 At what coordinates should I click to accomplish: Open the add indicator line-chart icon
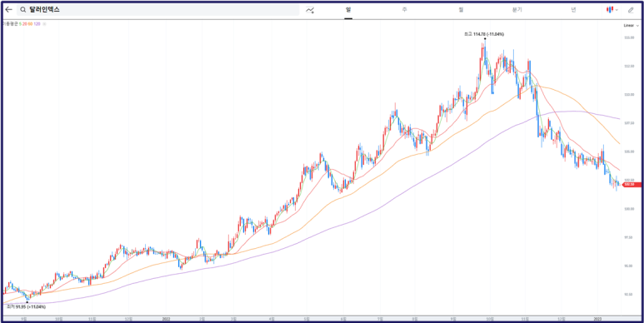(x=310, y=10)
